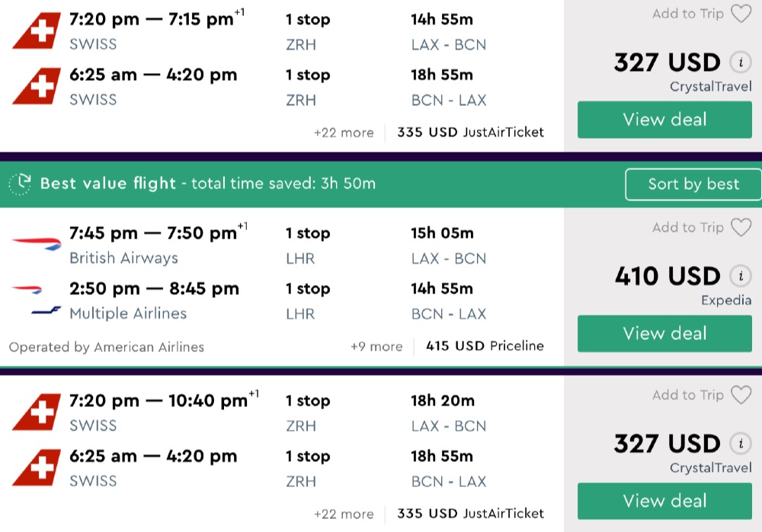Click British Airways logo on LAX - BCN flight
This screenshot has width=762, height=532.
pos(36,244)
